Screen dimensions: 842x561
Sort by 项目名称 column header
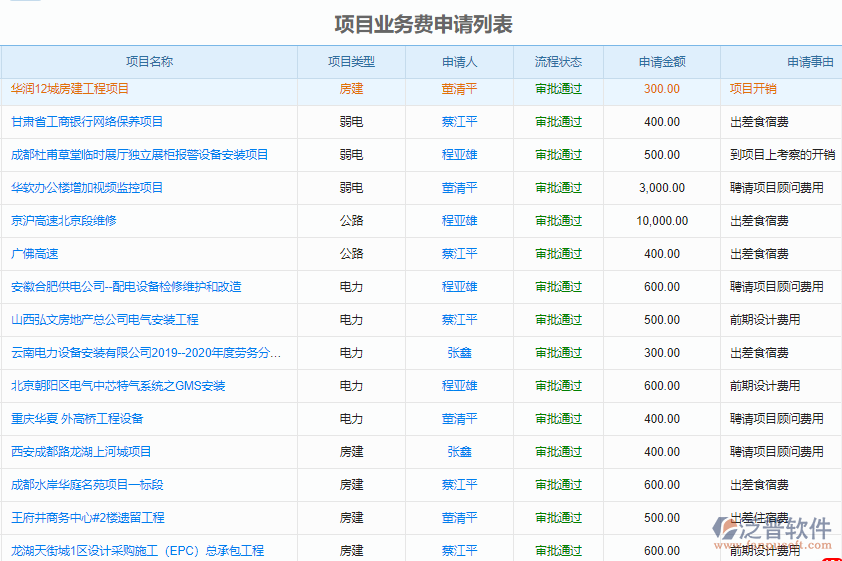point(149,62)
